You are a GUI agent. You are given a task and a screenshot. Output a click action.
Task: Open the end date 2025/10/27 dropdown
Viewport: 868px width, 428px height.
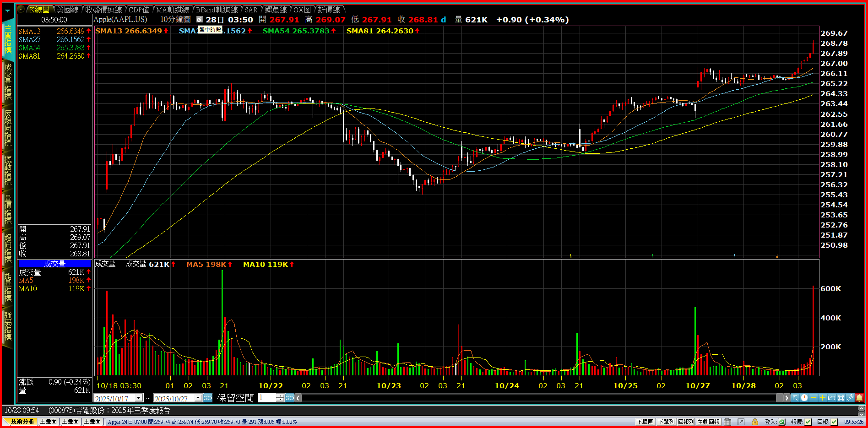[198, 398]
